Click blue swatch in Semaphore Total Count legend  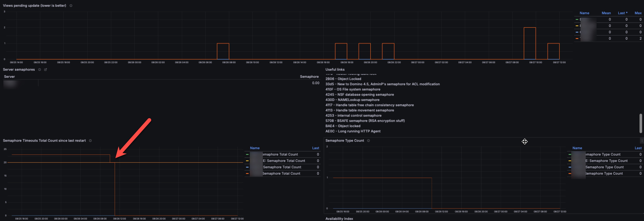pos(247,167)
